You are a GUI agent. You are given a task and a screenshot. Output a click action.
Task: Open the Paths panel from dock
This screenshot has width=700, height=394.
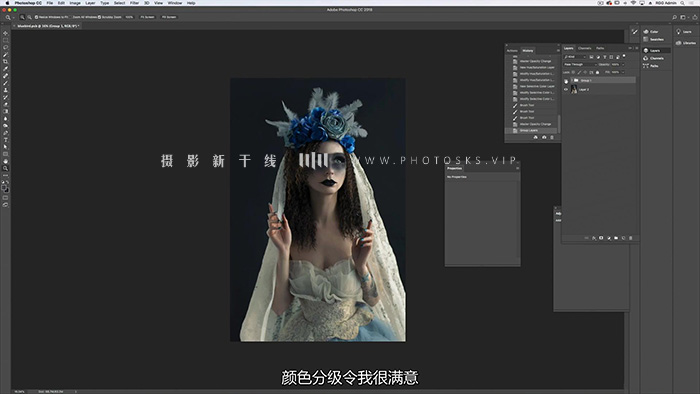[x=651, y=66]
